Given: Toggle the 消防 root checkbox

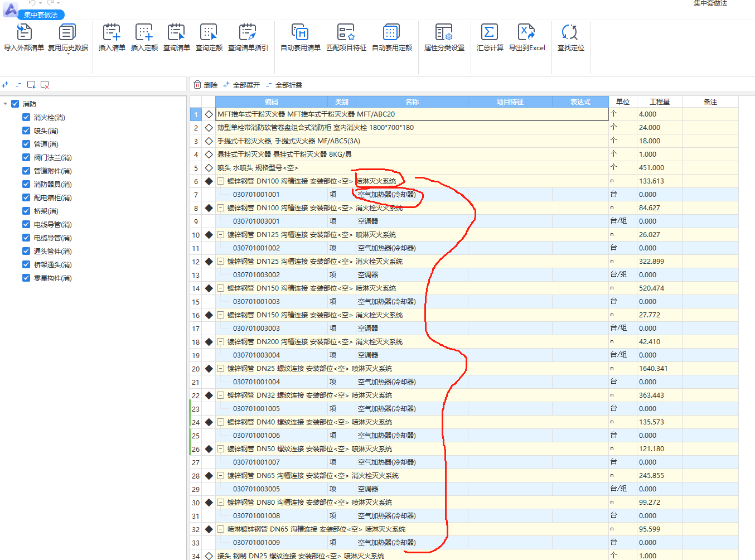Looking at the screenshot, I should (x=15, y=104).
